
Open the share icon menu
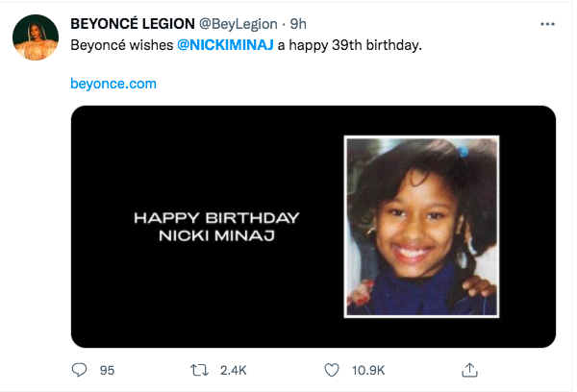click(469, 369)
